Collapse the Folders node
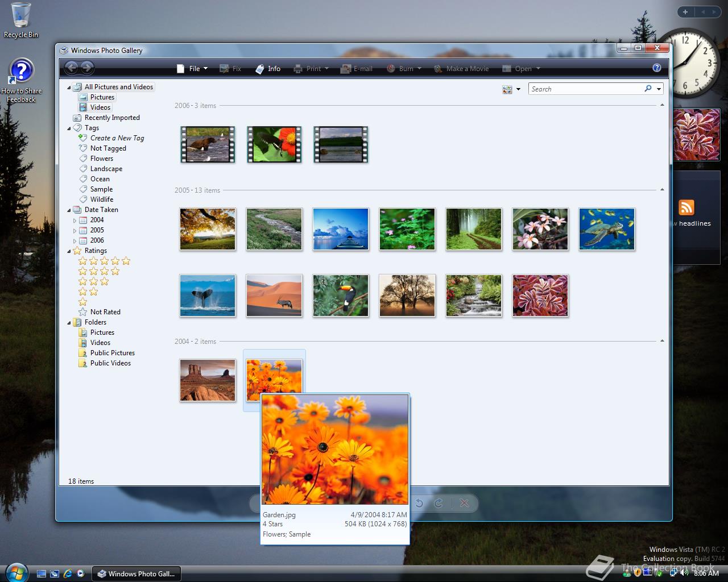The image size is (728, 582). pyautogui.click(x=69, y=323)
